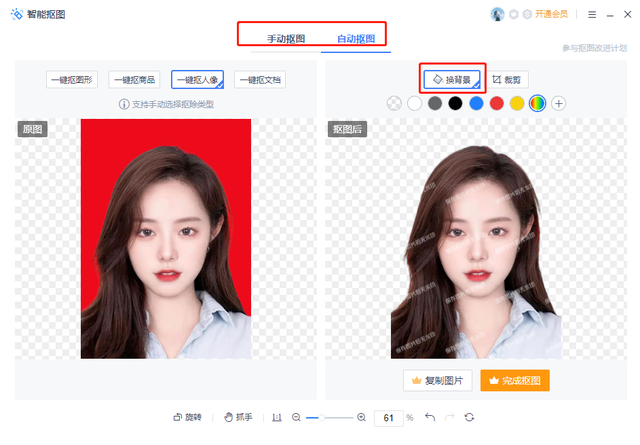Click the hexagon badge icon beside 开通会员
640x445 pixels.
click(x=527, y=14)
